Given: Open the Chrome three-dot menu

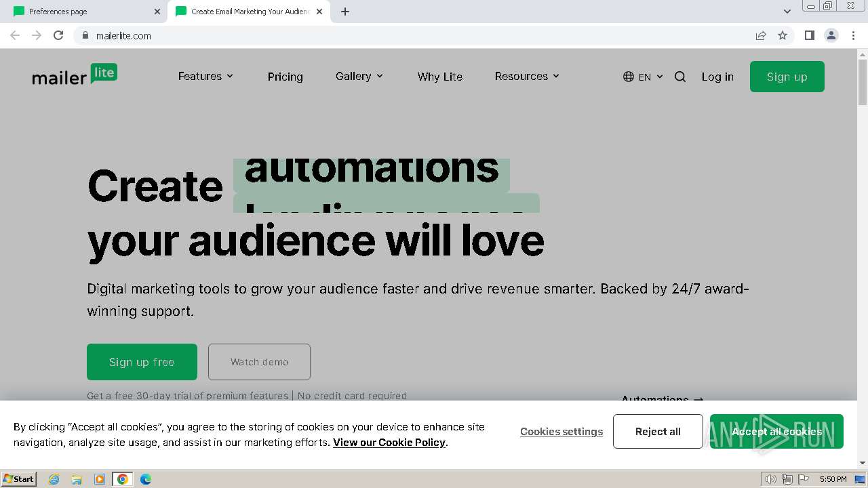Looking at the screenshot, I should click(853, 35).
